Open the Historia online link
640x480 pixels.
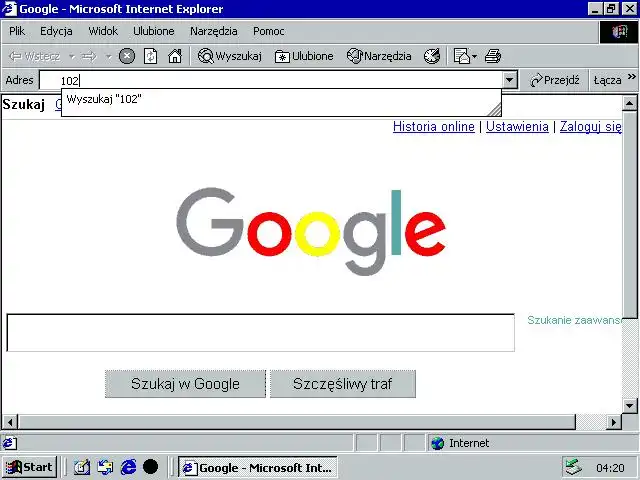click(433, 127)
